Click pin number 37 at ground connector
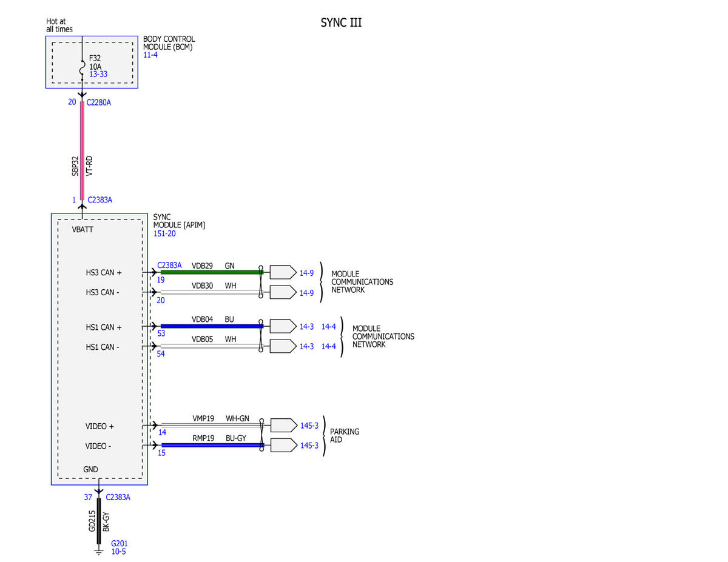This screenshot has width=728, height=562. pyautogui.click(x=88, y=497)
